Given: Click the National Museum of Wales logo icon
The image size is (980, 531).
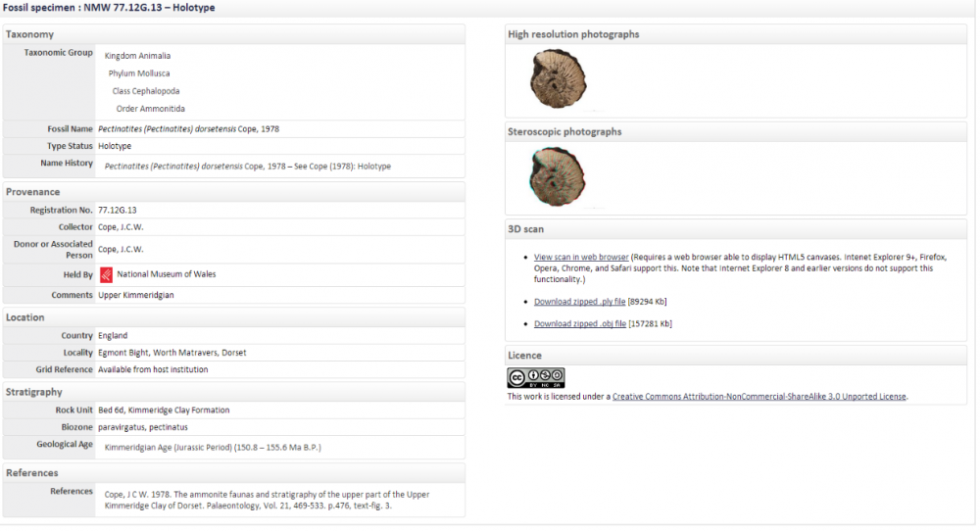Looking at the screenshot, I should [106, 274].
